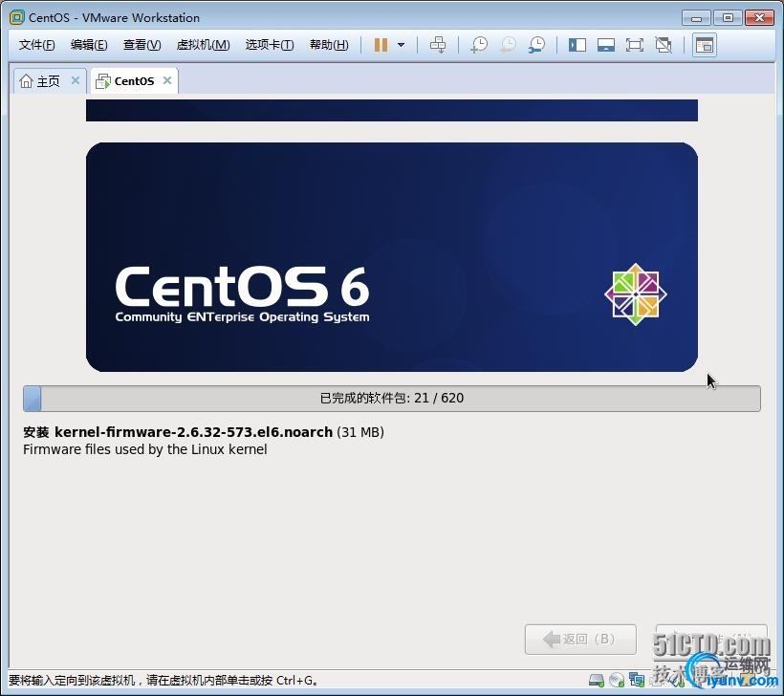
Task: Toggle the console view icon at toolbar end
Action: (705, 45)
